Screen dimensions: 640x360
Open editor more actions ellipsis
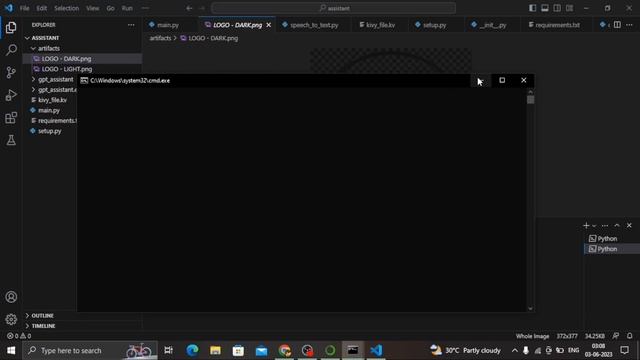pos(629,25)
